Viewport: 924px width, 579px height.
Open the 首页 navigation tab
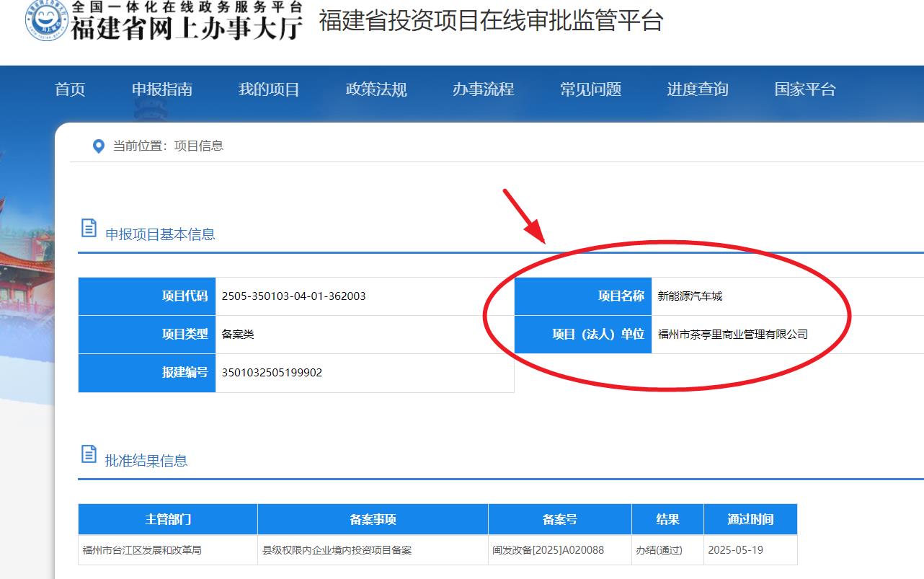[70, 89]
